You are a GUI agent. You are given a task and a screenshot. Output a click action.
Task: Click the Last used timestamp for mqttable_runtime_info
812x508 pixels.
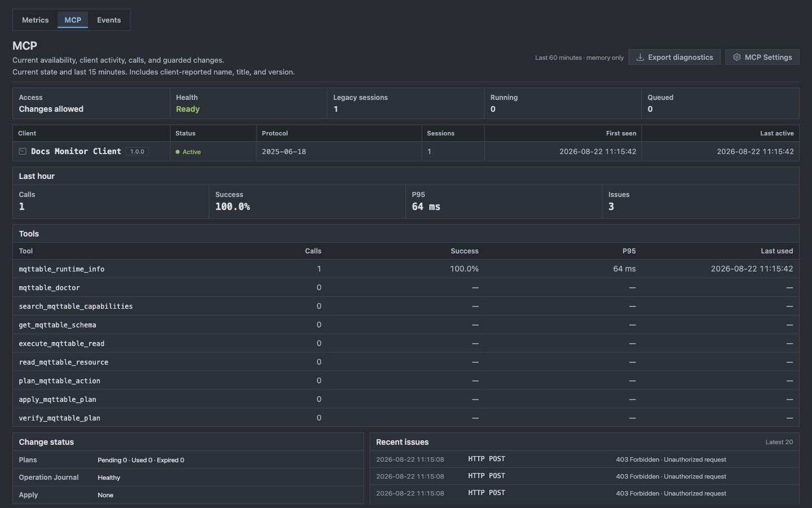[752, 269]
